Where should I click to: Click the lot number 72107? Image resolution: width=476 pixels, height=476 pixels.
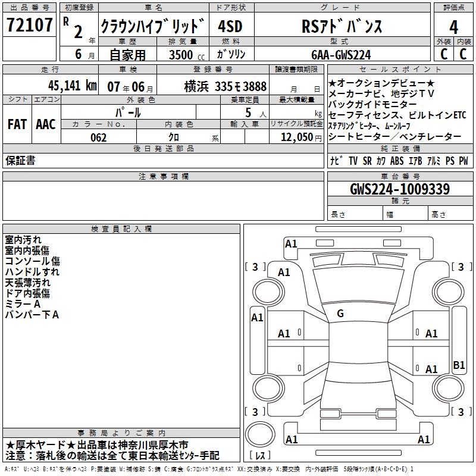pyautogui.click(x=29, y=25)
